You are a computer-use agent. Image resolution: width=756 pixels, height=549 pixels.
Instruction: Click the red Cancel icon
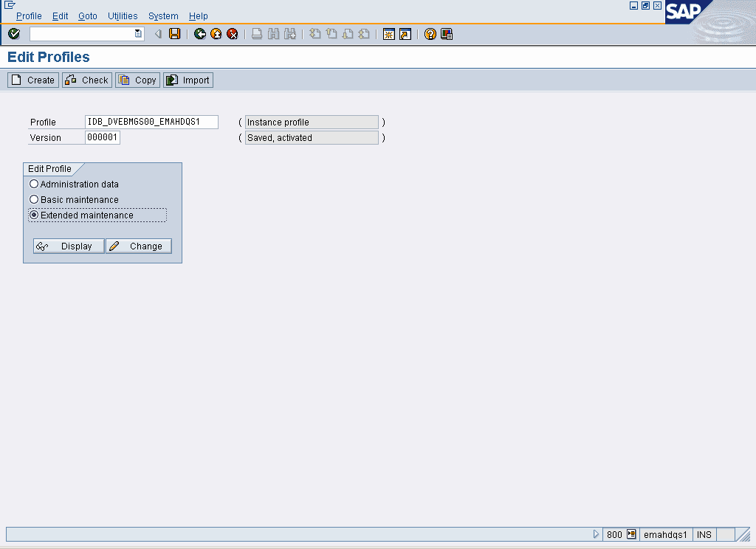233,34
